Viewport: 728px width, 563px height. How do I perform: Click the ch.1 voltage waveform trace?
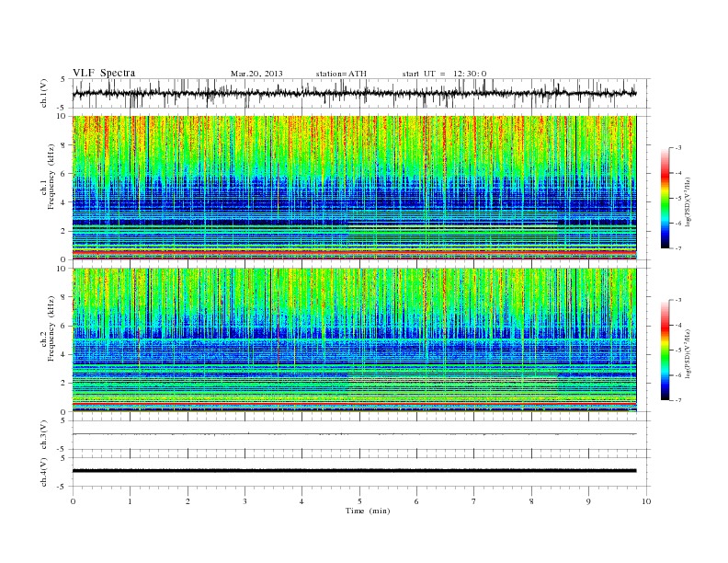(x=354, y=93)
